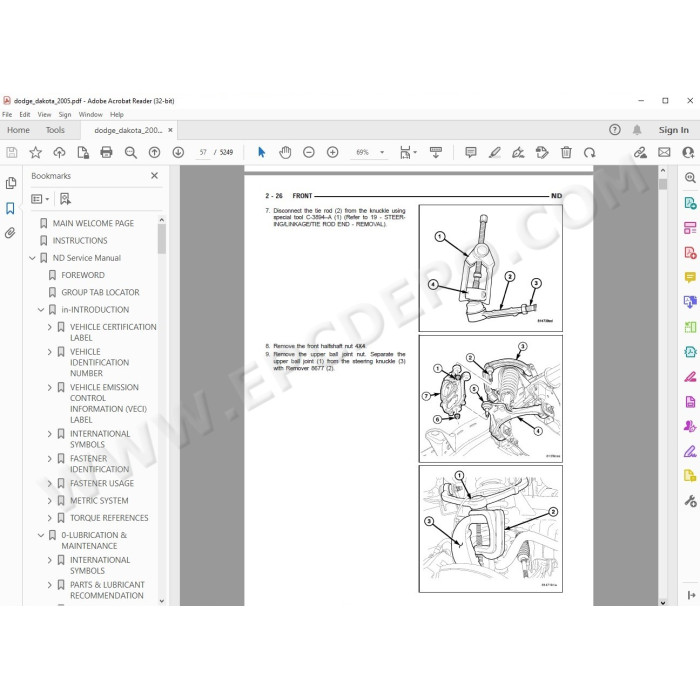Open the Attachments paperclip panel
Viewport: 700px width, 700px height.
click(x=10, y=233)
